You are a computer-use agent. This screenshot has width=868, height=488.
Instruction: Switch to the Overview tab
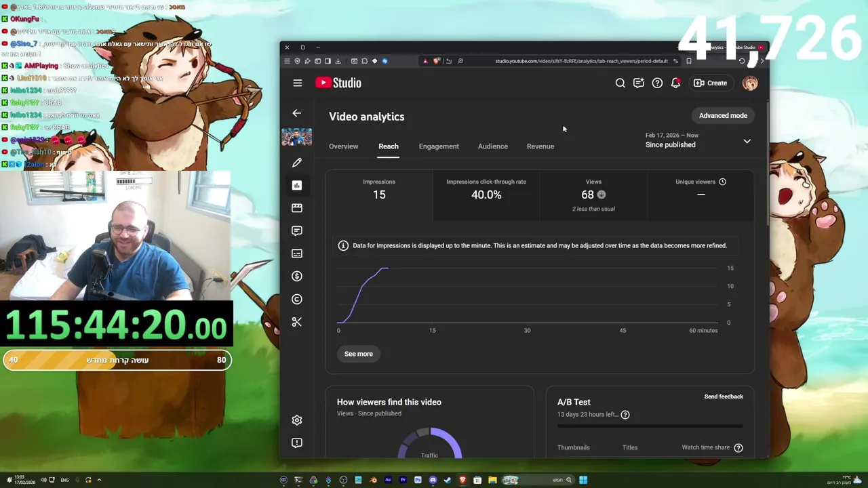(x=343, y=146)
